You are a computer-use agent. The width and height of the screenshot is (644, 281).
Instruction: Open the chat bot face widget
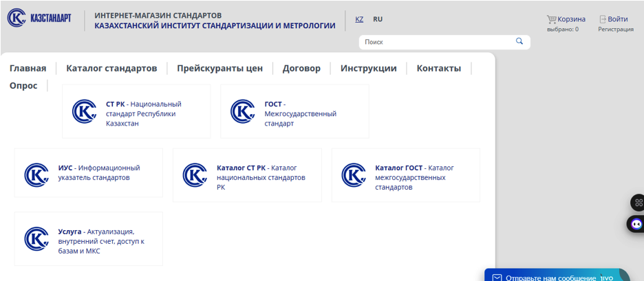636,225
